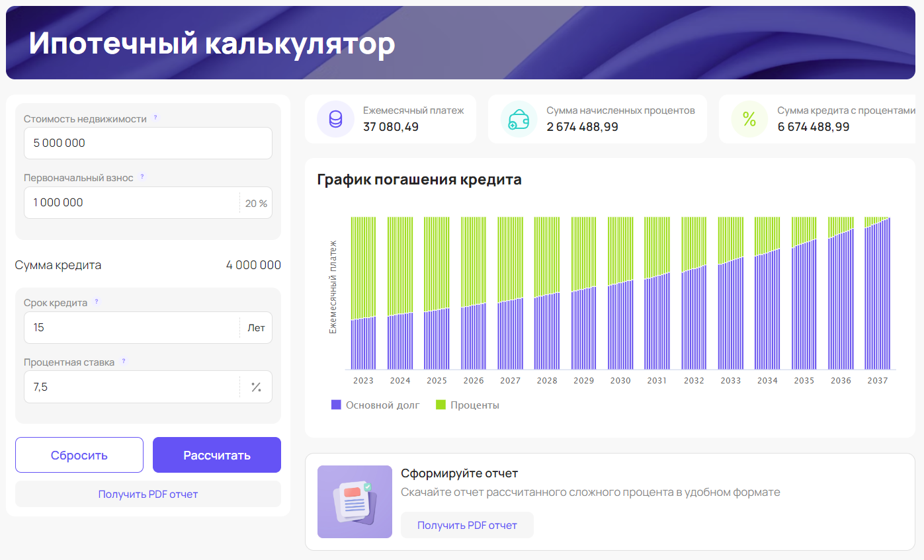Click Получить PDF отчет in Сформируйте отчет card
The height and width of the screenshot is (560, 924).
point(467,525)
